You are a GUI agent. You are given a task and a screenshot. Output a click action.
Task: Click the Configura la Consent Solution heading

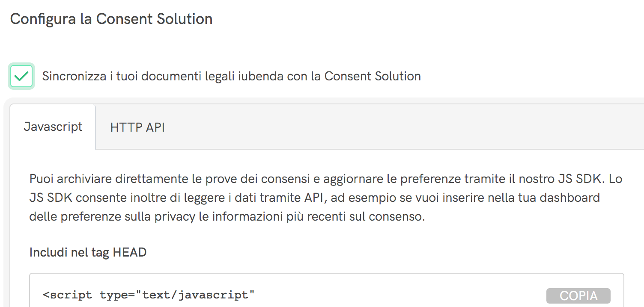[112, 19]
